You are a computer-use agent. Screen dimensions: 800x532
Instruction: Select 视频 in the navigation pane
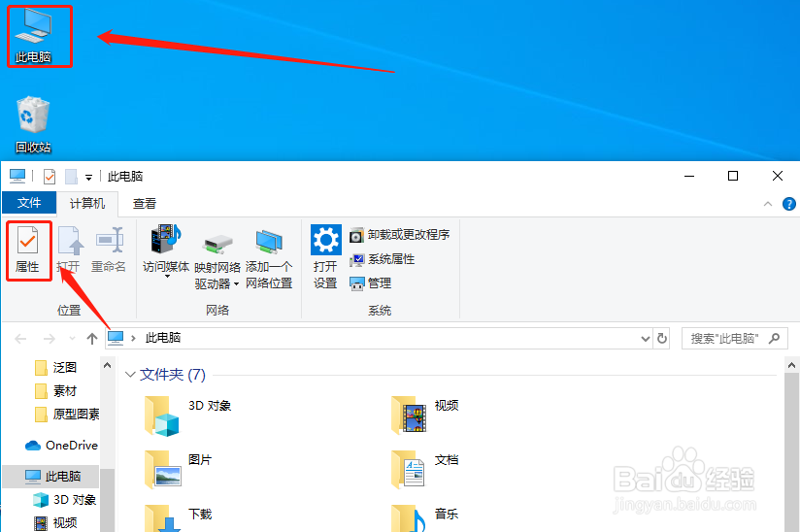[55, 523]
